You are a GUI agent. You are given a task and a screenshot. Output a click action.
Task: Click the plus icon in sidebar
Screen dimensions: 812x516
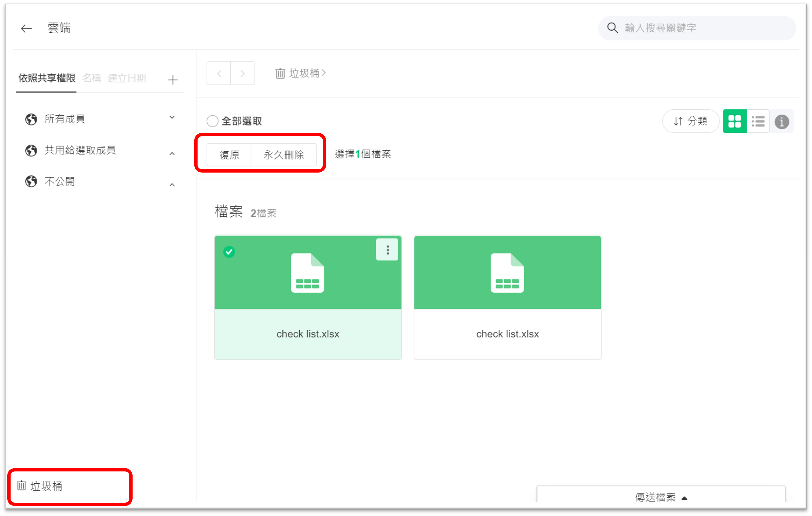(173, 80)
